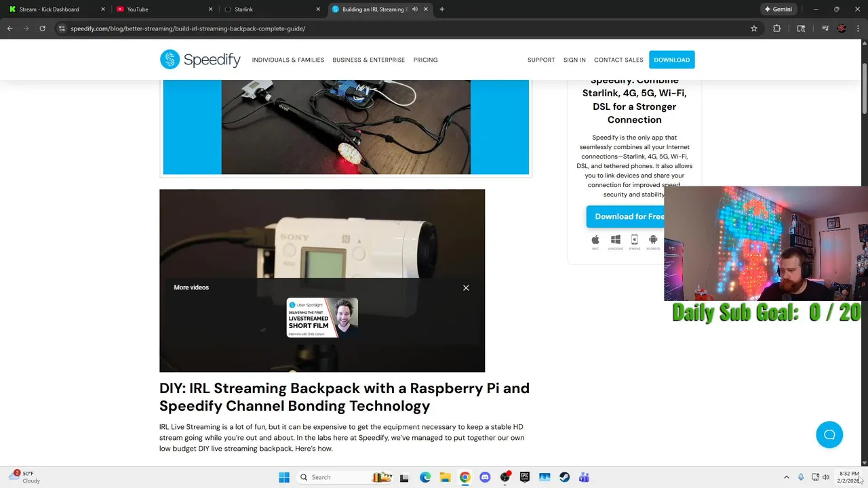
Task: Open Microsoft Teams from taskbar
Action: click(x=584, y=477)
